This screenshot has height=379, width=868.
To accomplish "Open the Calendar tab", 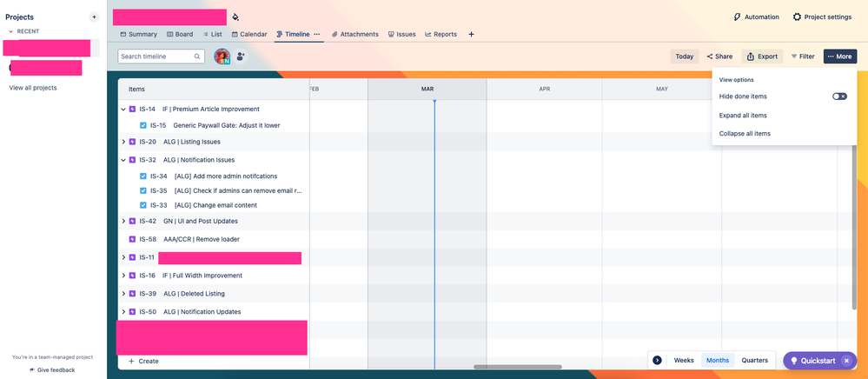I will [249, 35].
